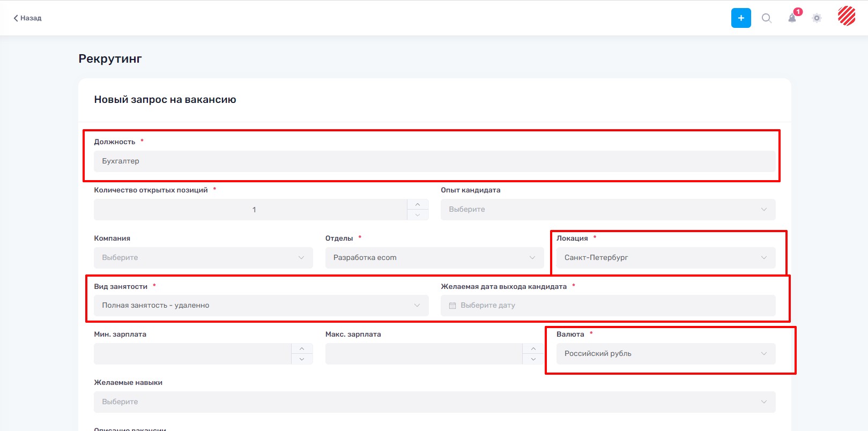This screenshot has width=868, height=431.
Task: Open notifications bell with badge
Action: [792, 18]
